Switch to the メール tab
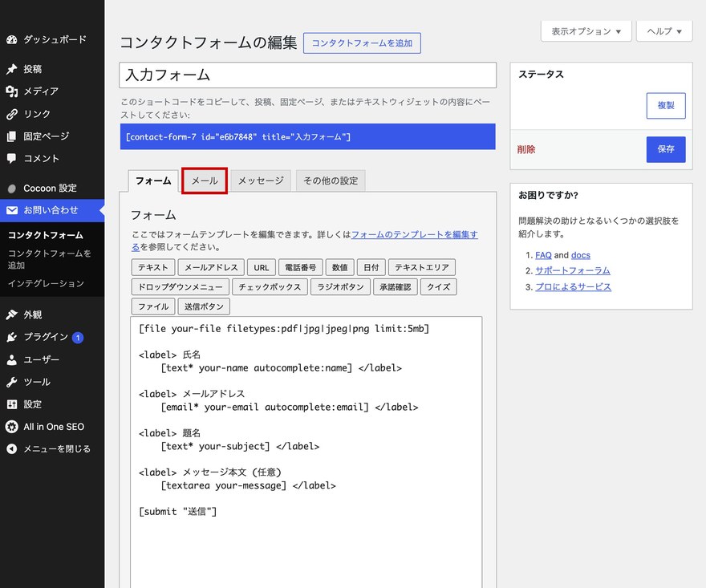The image size is (706, 588). pos(205,180)
